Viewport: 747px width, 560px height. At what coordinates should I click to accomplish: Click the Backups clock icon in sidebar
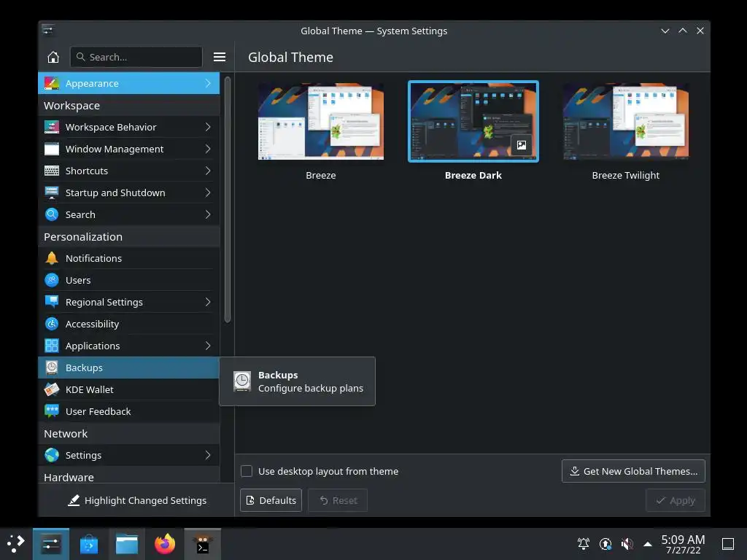52,367
